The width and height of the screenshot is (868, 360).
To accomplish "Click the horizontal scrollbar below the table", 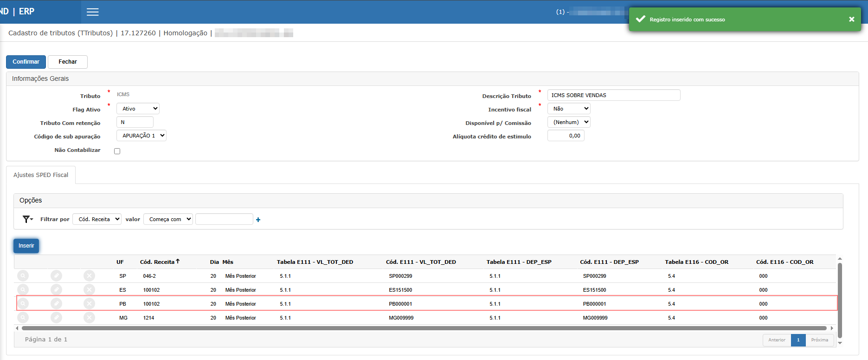I will point(424,328).
